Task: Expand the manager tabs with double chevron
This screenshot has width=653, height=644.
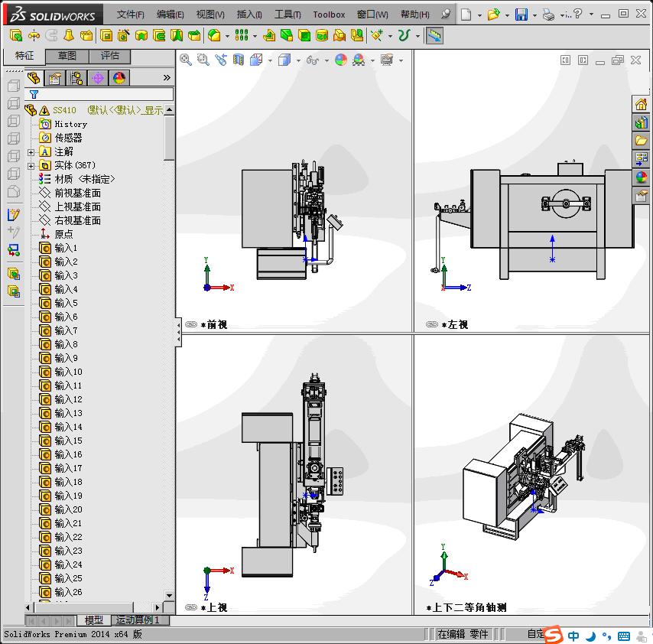Action: coord(167,77)
